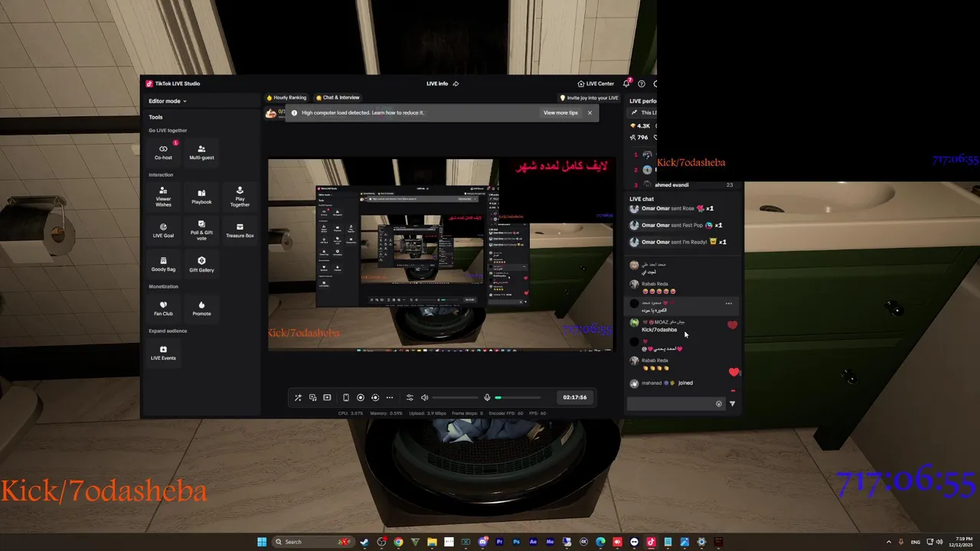This screenshot has height=551, width=980.
Task: Open Adobe Media Encoder from the taskbar
Action: click(x=550, y=542)
